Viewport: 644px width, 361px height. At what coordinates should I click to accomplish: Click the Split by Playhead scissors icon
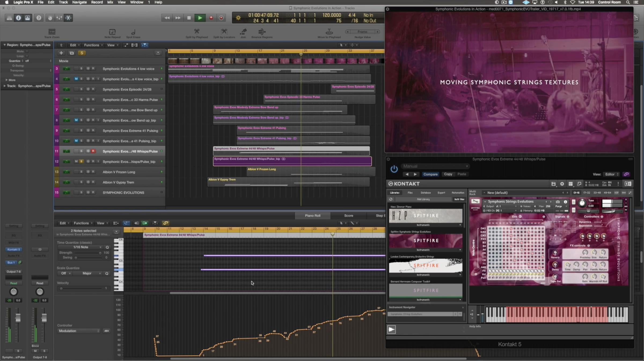tap(197, 32)
